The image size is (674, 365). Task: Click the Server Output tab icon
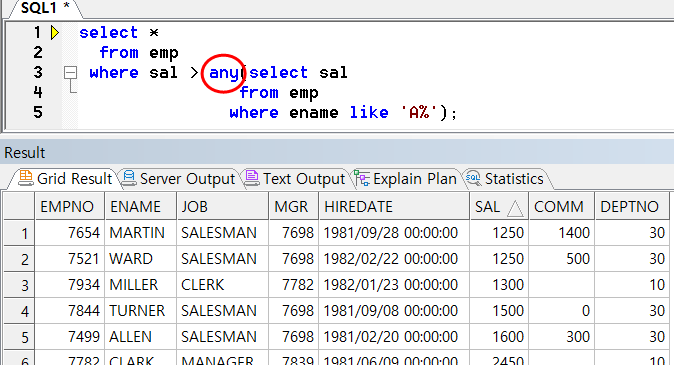coord(129,178)
